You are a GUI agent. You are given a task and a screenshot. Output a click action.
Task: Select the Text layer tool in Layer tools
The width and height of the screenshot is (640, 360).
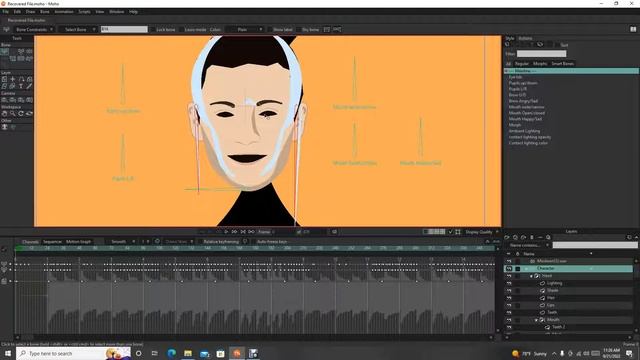click(21, 86)
